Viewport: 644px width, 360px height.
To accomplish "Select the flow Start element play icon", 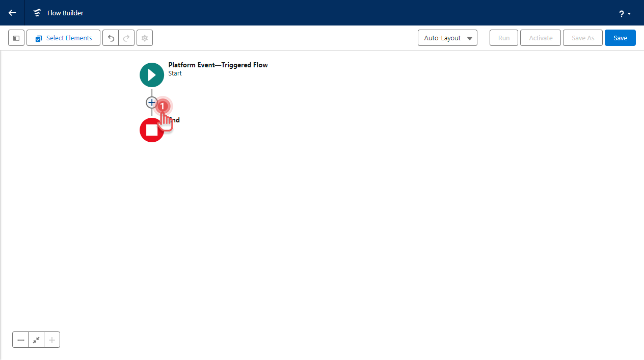I will 151,74.
